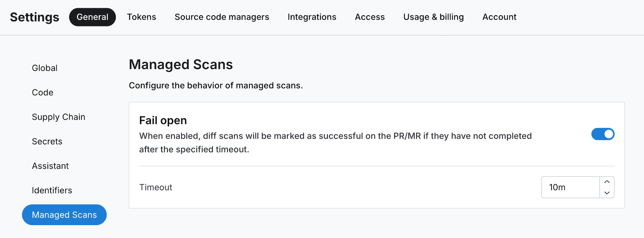Increment the Timeout value with up arrow

click(x=607, y=182)
